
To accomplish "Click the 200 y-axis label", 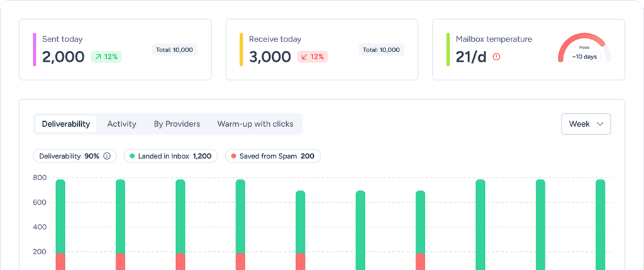I will click(x=40, y=252).
